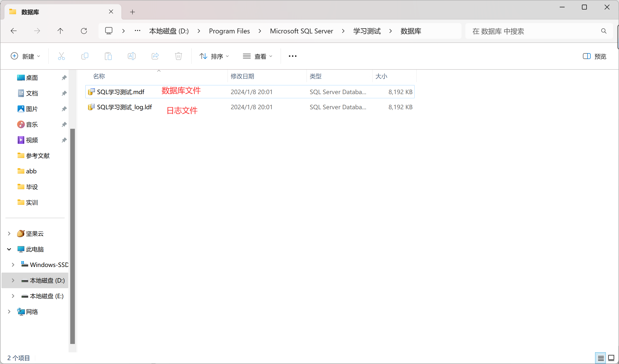The width and height of the screenshot is (619, 364).
Task: Click the Up navigation arrow
Action: (60, 31)
